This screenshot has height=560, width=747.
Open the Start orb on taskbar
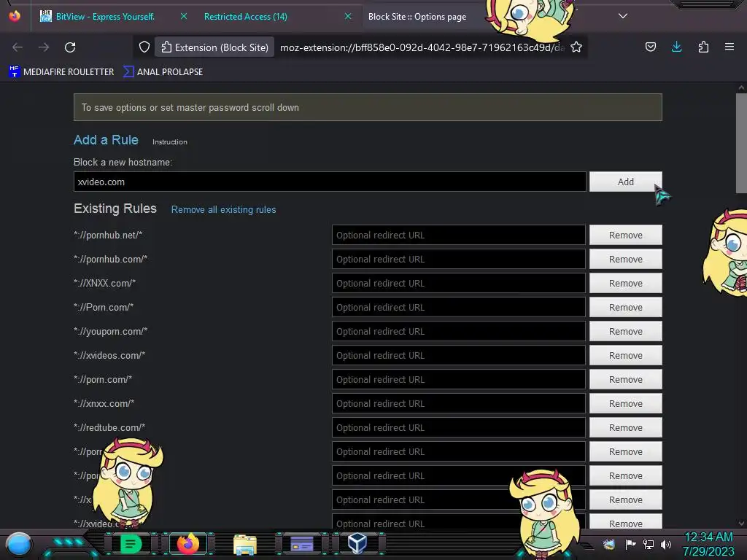(x=19, y=544)
